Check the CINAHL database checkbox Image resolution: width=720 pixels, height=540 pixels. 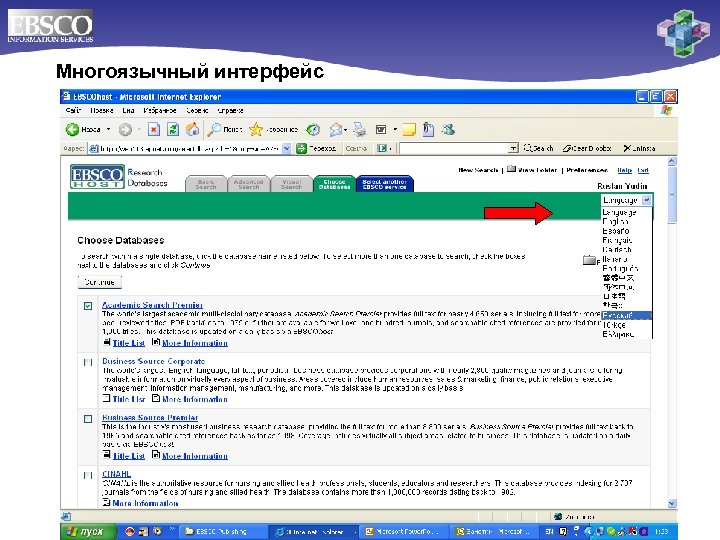pyautogui.click(x=88, y=475)
